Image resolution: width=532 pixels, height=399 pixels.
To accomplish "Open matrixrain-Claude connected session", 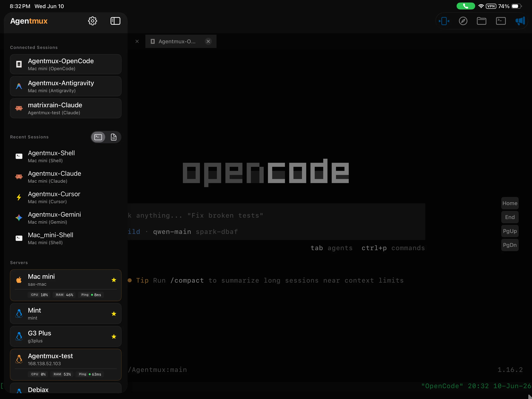I will pyautogui.click(x=66, y=108).
